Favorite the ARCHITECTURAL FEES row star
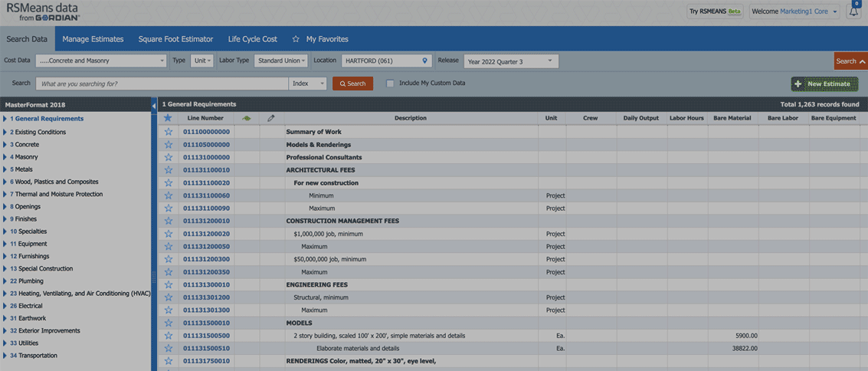Screen dimensions: 868x371 point(169,170)
